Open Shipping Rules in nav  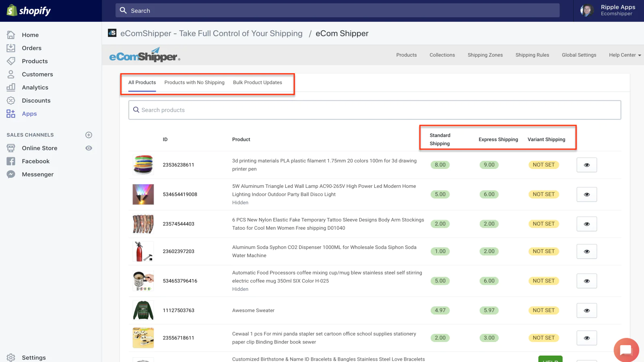[x=532, y=55]
